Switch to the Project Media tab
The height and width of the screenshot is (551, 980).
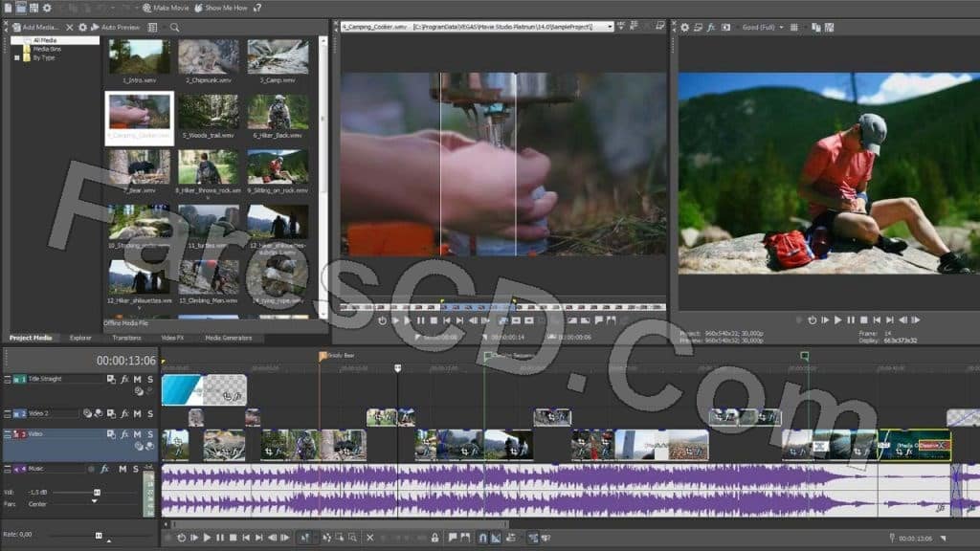(x=31, y=338)
